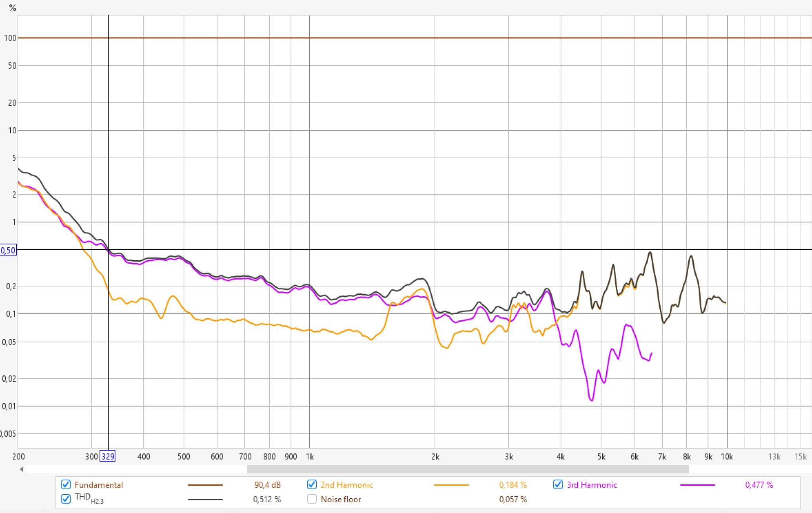
Task: Click the 0,057 % noise floor value
Action: coord(513,499)
